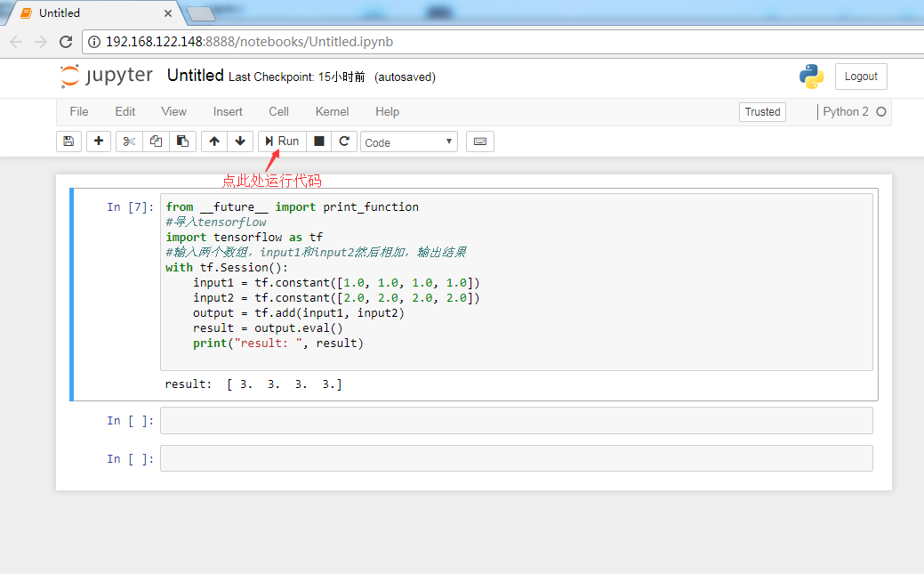
Task: Cut selected cells with scissors icon
Action: coord(129,141)
